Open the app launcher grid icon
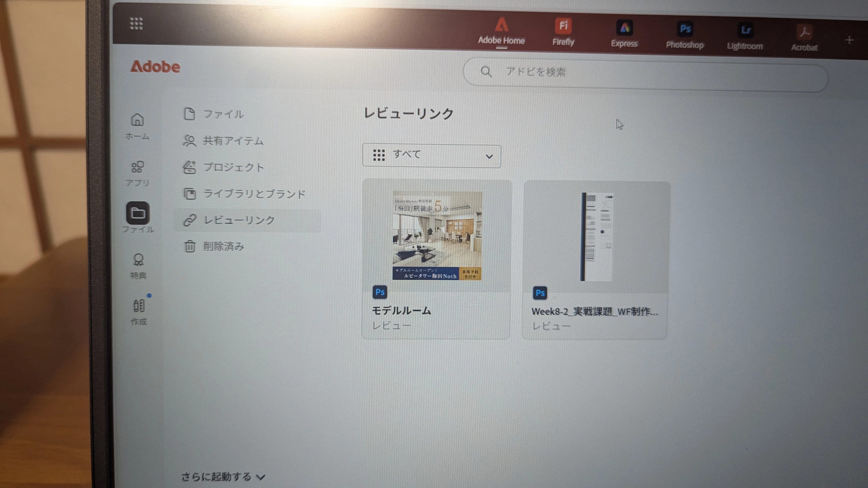This screenshot has width=868, height=488. (x=136, y=24)
